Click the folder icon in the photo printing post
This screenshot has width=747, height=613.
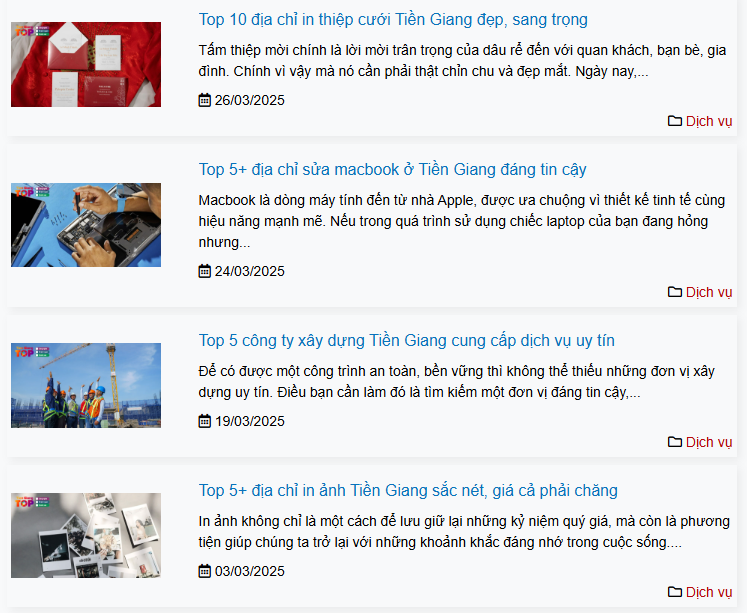(675, 592)
